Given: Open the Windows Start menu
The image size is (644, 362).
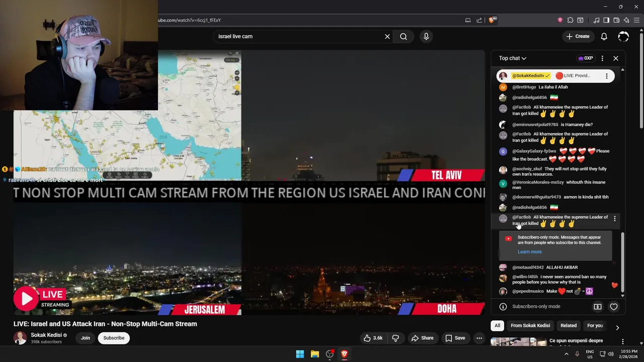Looking at the screenshot, I should (300, 354).
